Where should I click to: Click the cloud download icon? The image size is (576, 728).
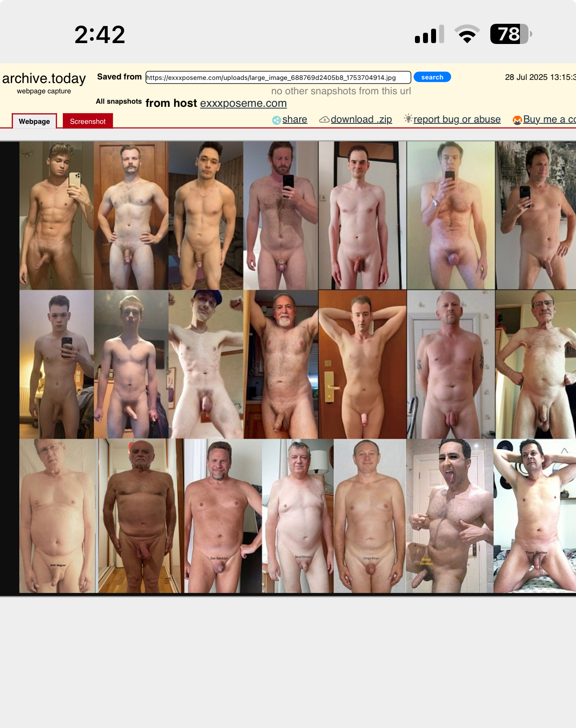324,120
